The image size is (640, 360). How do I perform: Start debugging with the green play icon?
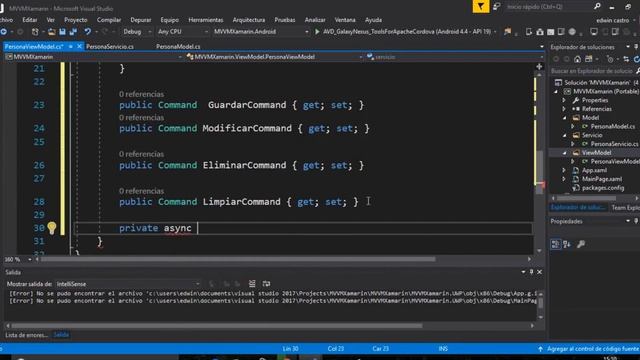click(317, 31)
